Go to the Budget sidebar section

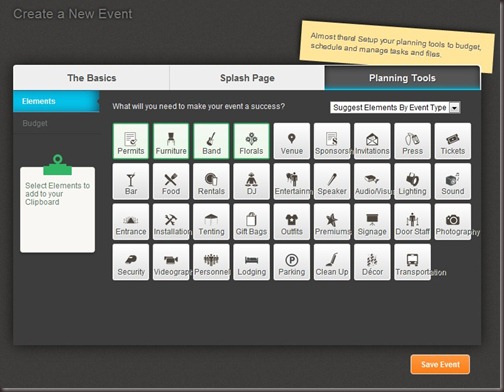click(56, 123)
